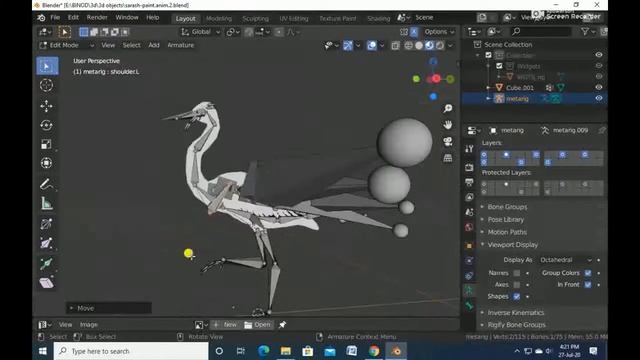The image size is (640, 360).
Task: Click the zoom view magnifier icon
Action: [x=448, y=108]
